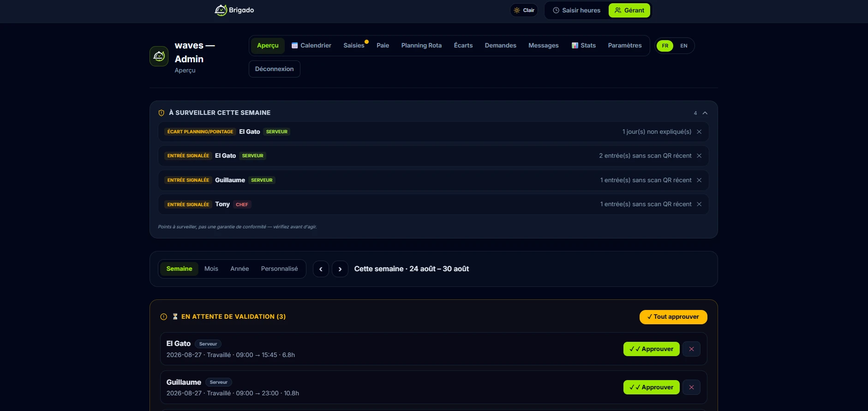868x411 pixels.
Task: Open the Planning Rota tab
Action: point(421,45)
